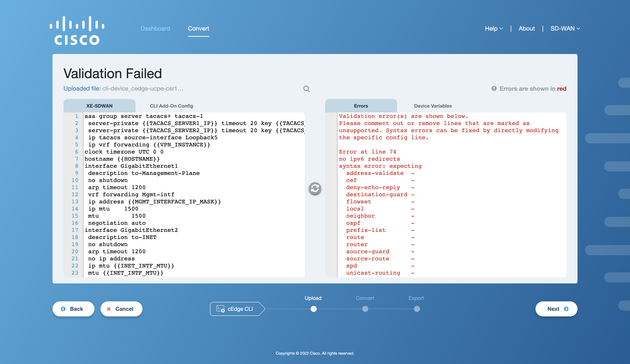The image size is (630, 364).
Task: Click 'unicast-routing' error option
Action: [x=373, y=273]
